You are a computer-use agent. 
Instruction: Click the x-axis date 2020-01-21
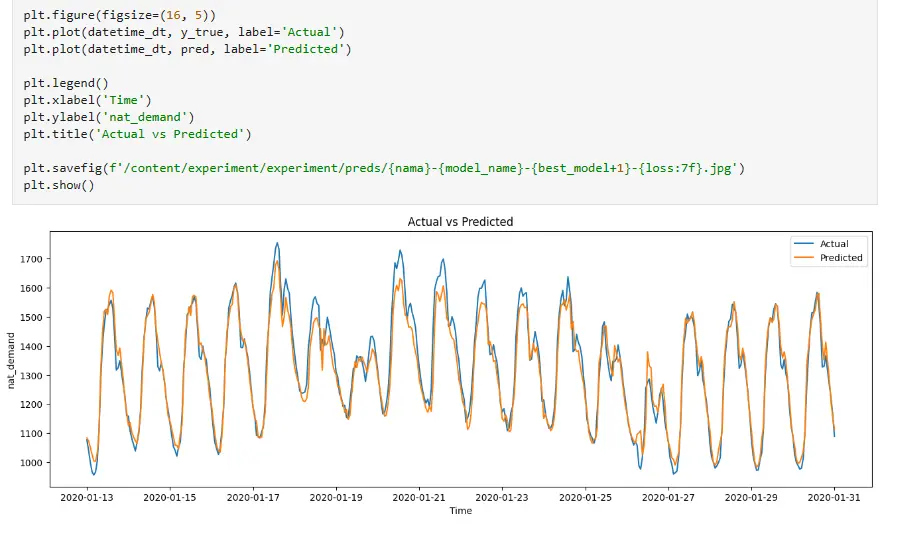click(x=419, y=497)
